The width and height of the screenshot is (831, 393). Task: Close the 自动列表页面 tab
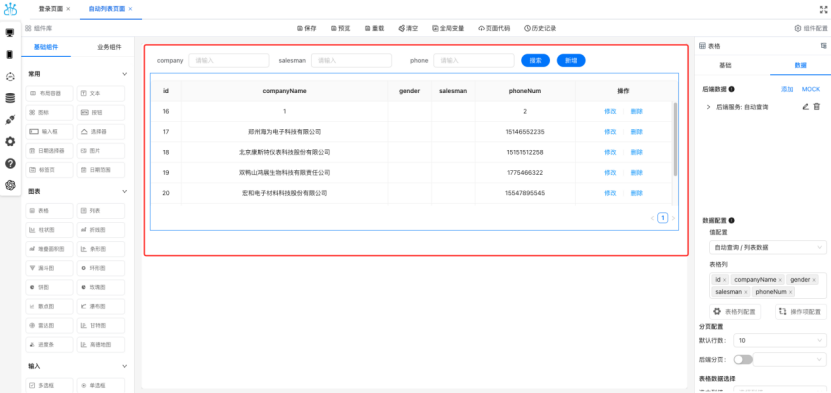pyautogui.click(x=130, y=9)
